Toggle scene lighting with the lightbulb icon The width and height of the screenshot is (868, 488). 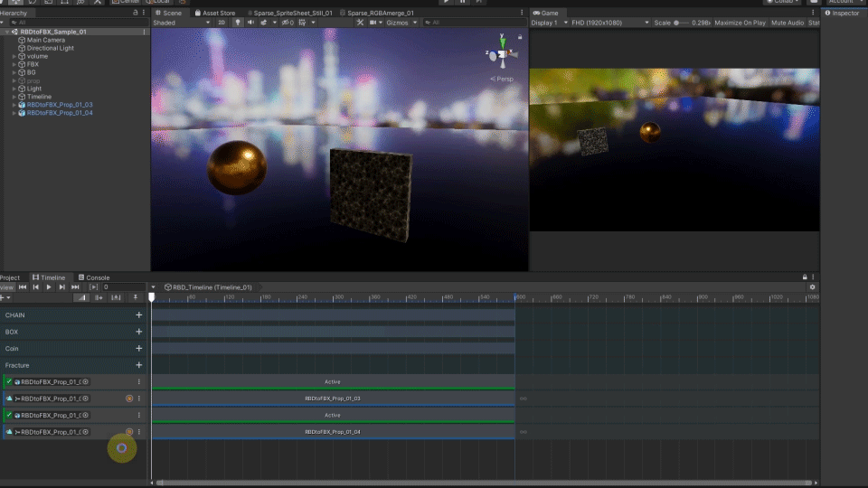pyautogui.click(x=238, y=23)
